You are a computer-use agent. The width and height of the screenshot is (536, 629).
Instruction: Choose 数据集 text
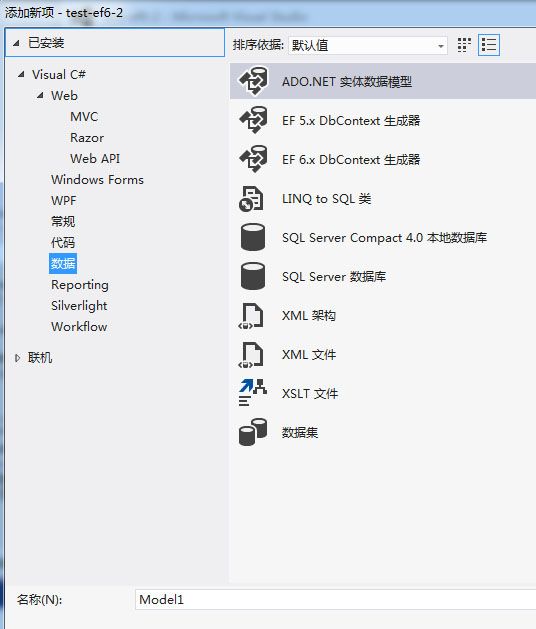(x=300, y=432)
